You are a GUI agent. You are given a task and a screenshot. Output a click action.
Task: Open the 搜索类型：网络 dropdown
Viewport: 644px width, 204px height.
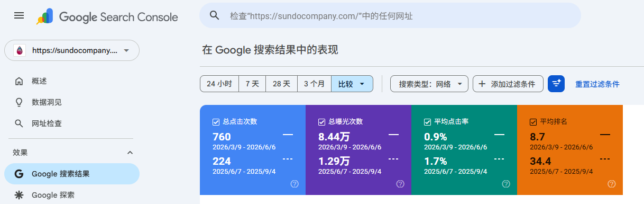click(429, 84)
